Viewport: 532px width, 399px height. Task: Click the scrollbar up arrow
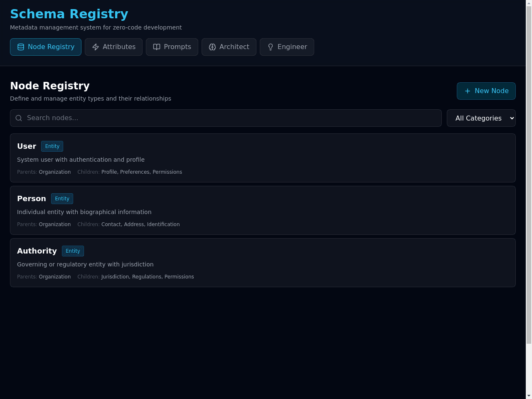(x=529, y=3)
